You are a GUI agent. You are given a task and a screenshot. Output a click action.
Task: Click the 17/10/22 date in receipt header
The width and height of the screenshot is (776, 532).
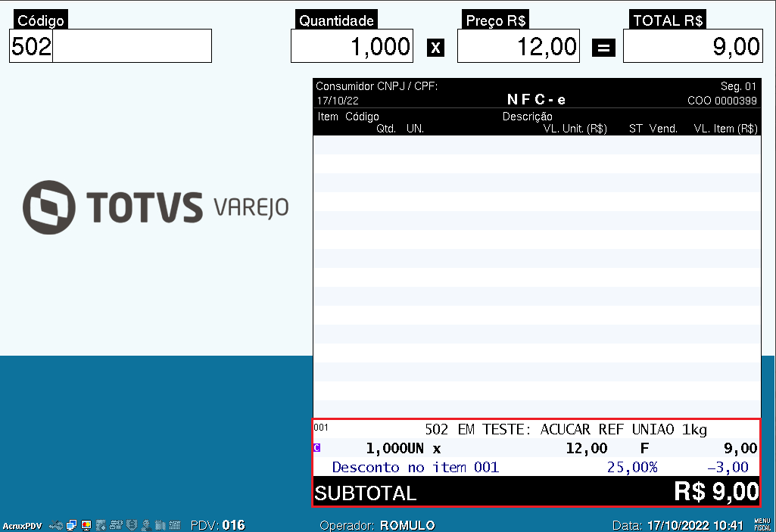(338, 101)
